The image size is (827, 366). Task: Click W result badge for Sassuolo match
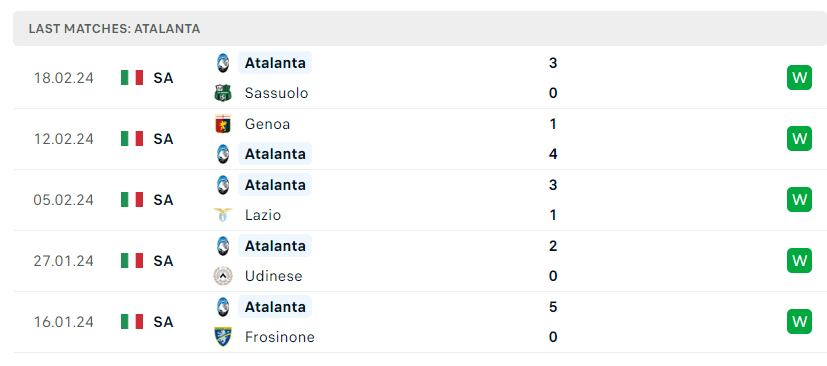799,78
